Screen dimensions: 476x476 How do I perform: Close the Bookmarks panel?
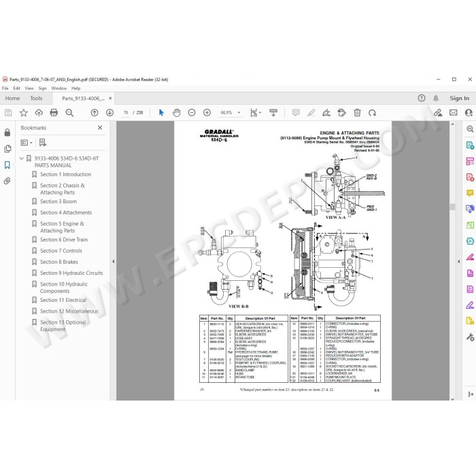click(x=100, y=128)
